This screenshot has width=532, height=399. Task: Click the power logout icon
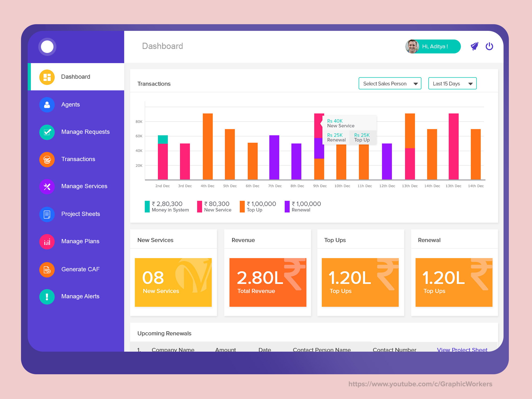tap(489, 46)
